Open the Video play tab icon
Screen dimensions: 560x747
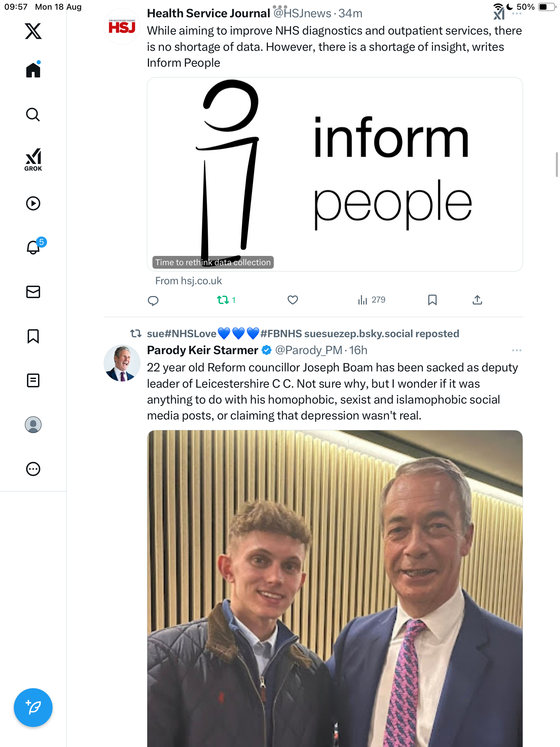point(33,203)
